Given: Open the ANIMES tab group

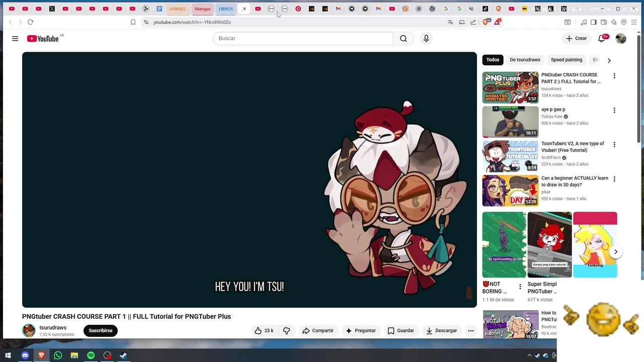Looking at the screenshot, I should [x=177, y=9].
